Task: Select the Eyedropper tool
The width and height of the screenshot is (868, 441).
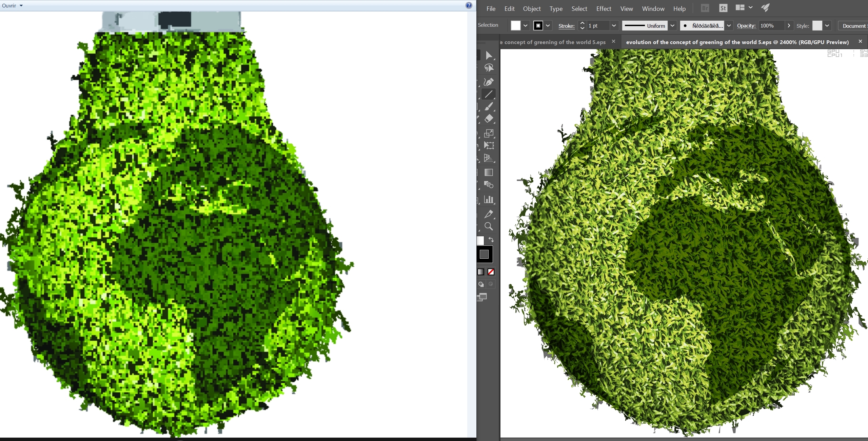Action: tap(489, 214)
